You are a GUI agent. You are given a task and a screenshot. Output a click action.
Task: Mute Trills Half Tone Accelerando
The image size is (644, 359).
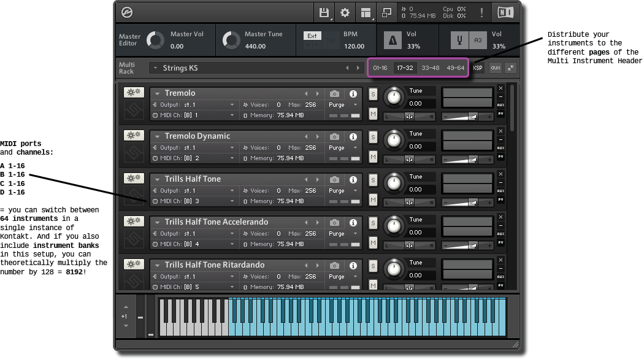point(373,243)
